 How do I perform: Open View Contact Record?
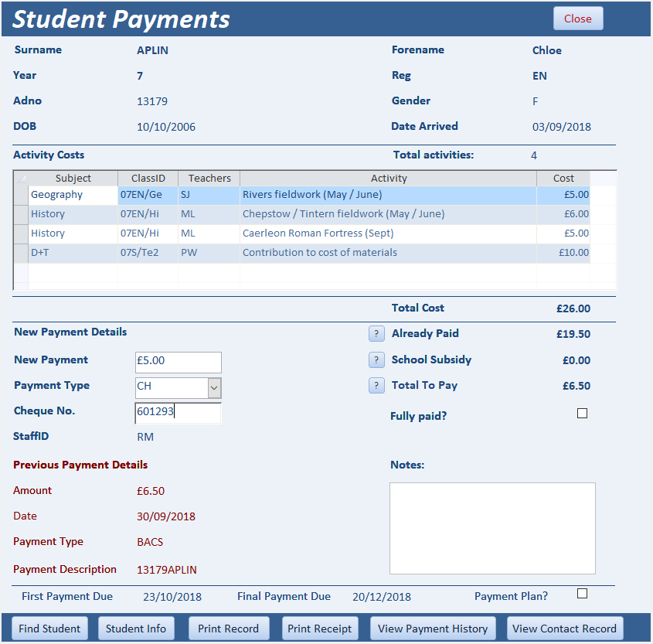pyautogui.click(x=564, y=629)
